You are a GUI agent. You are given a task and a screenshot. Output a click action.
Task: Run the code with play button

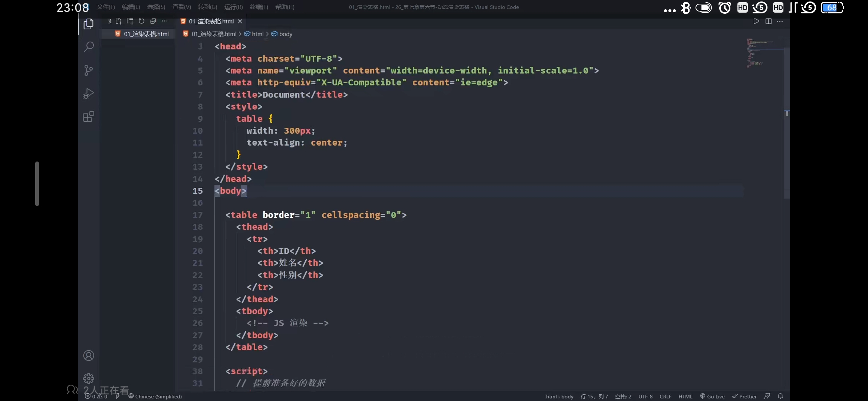(x=756, y=21)
